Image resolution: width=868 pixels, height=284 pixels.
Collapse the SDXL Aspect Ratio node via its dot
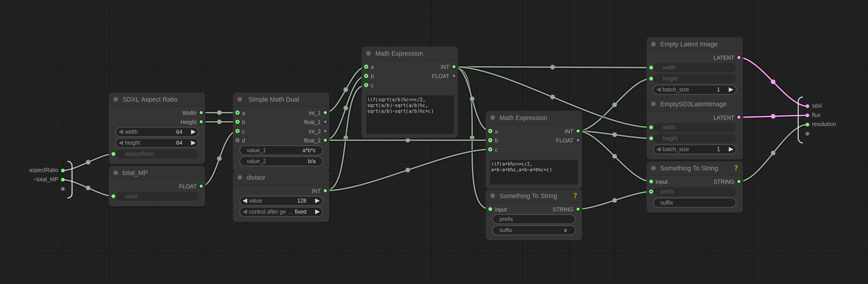coord(116,99)
